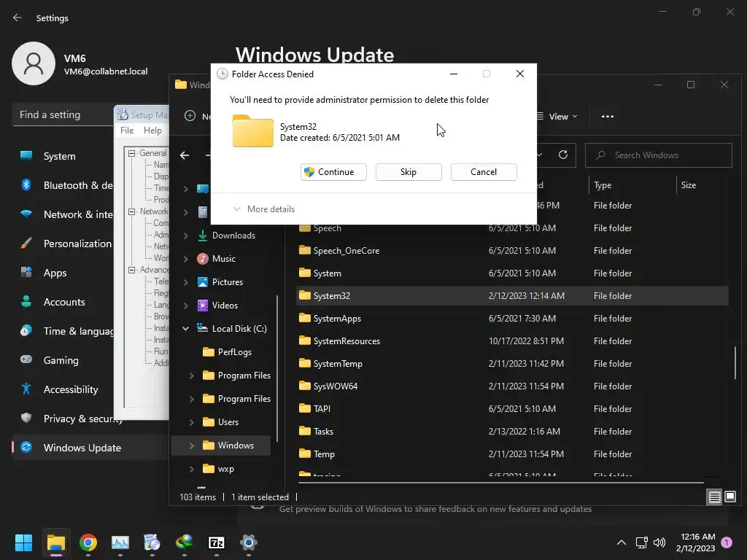Open Settings gear icon on taskbar
Image resolution: width=747 pixels, height=560 pixels.
(248, 542)
